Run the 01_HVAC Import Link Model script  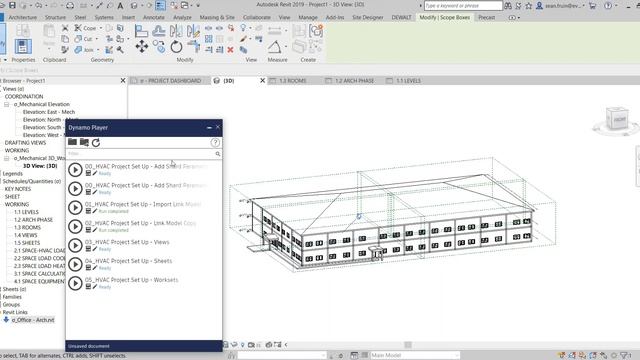pos(75,207)
